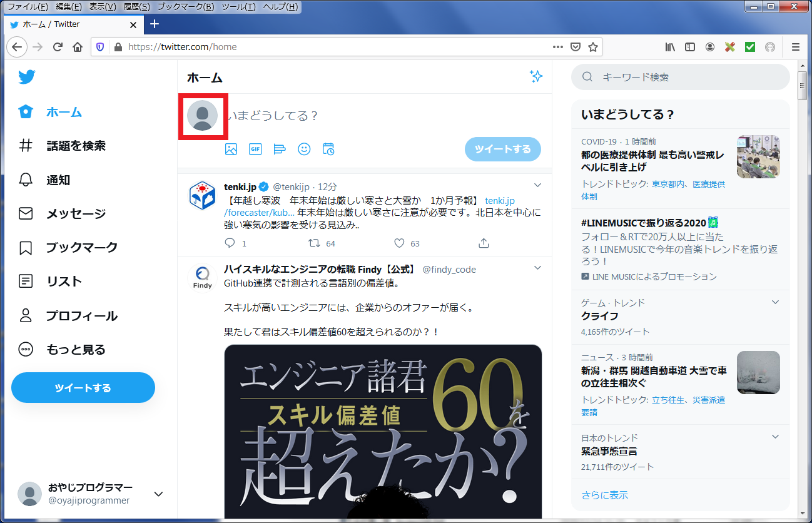Click the green checkmark extension icon
Viewport: 812px width, 523px height.
(750, 47)
